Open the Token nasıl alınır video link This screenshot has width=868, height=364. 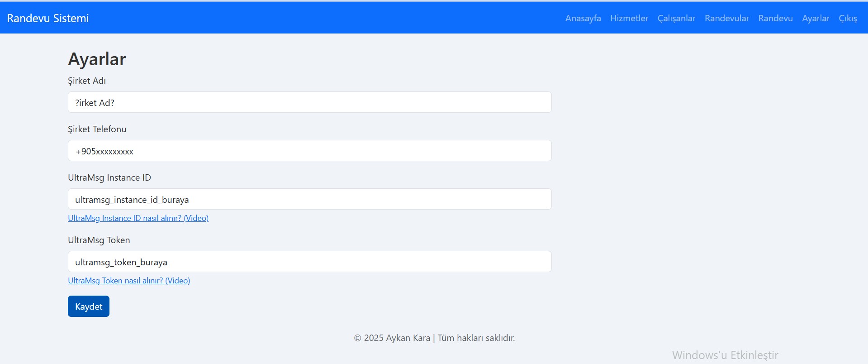(x=129, y=281)
